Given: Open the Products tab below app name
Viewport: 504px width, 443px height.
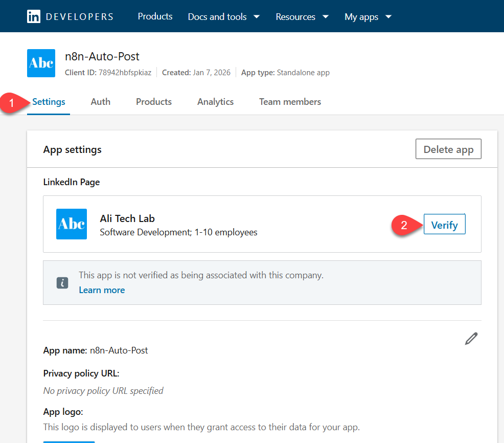Looking at the screenshot, I should (x=154, y=102).
